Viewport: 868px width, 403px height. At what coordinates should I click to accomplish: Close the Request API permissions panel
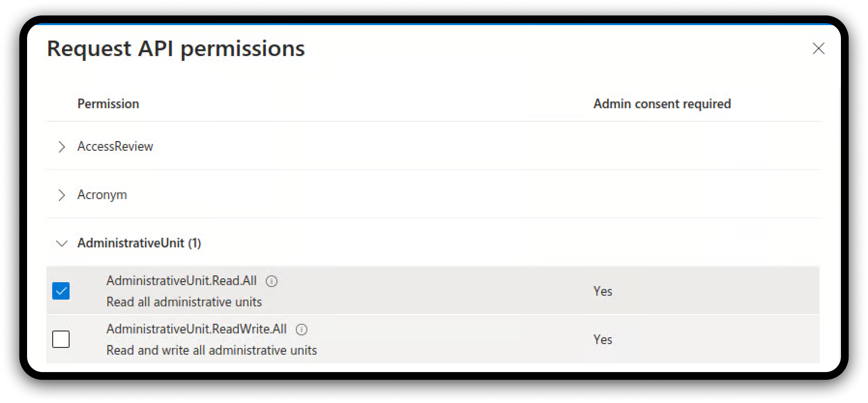point(818,48)
